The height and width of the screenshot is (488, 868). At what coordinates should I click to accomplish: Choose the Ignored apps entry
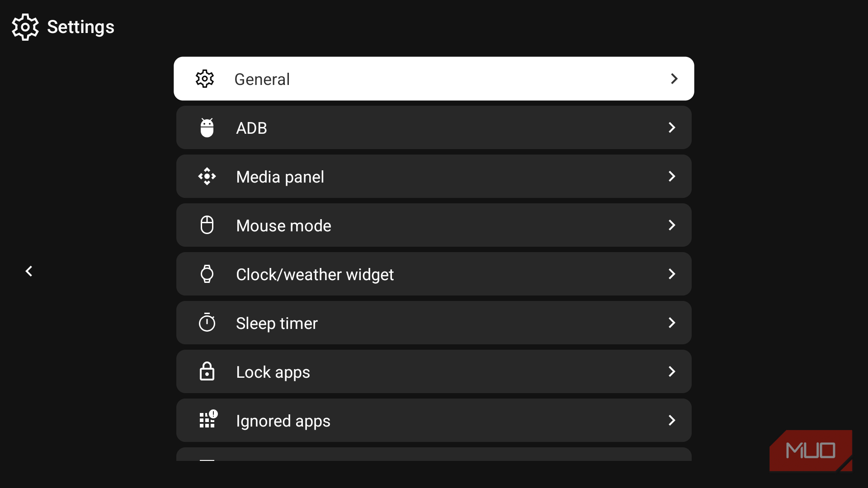click(x=434, y=420)
